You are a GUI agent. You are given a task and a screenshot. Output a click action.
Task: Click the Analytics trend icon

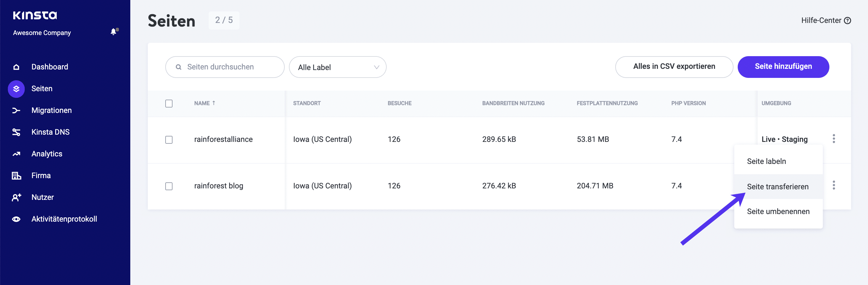click(x=16, y=154)
